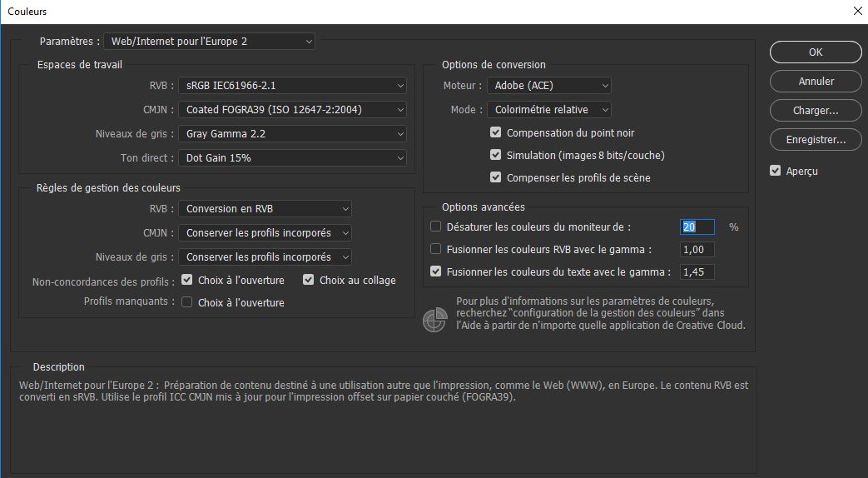Uncheck Compenser les profils de scène
Image resolution: width=868 pixels, height=478 pixels.
coord(496,177)
